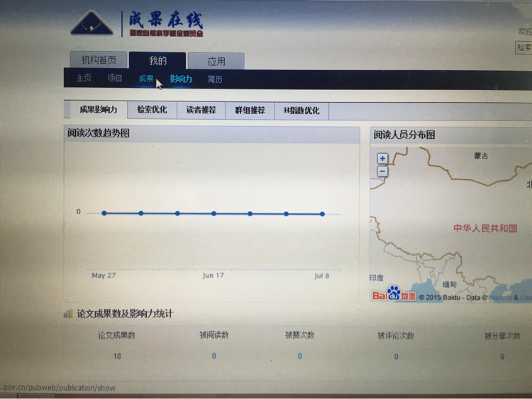Click the 被阅读数 column label
Screen dimensions: 532x399
point(214,335)
